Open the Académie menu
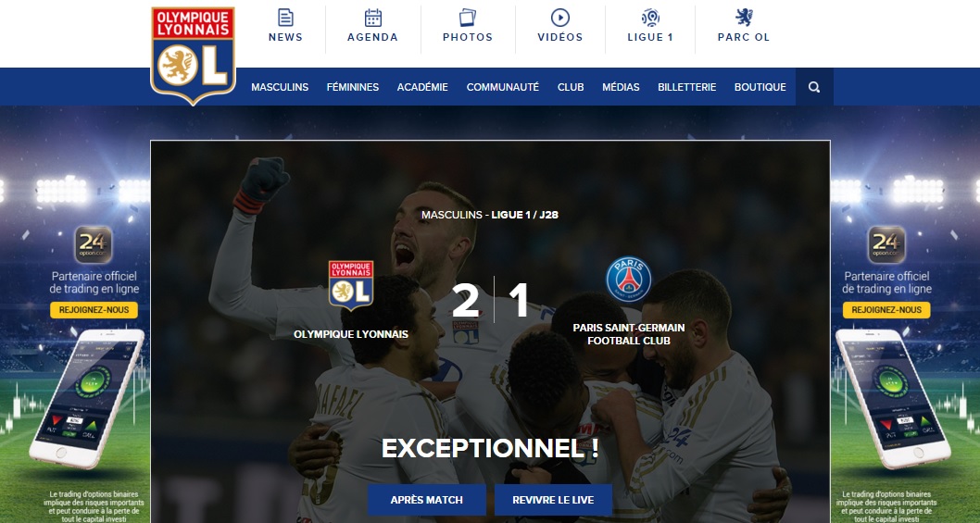980x523 pixels. click(x=422, y=87)
